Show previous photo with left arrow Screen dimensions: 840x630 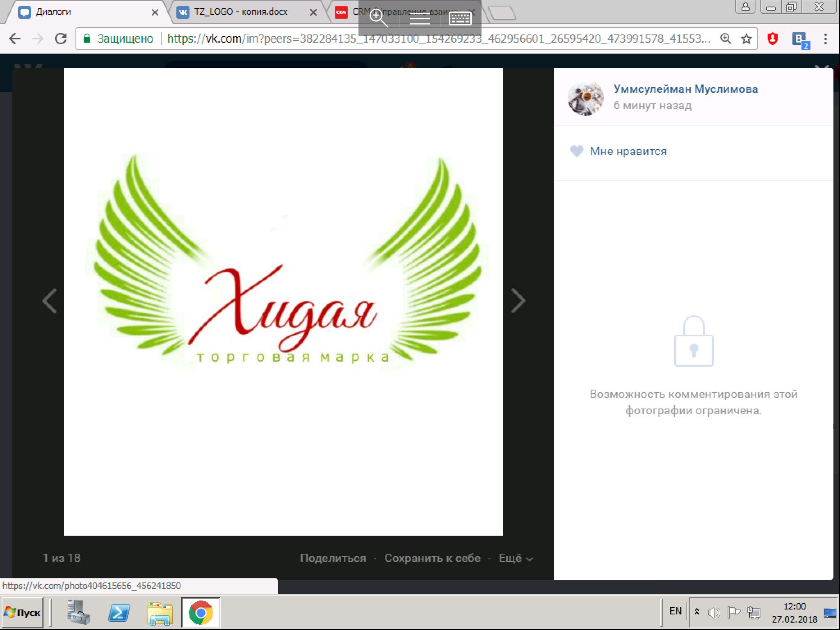(50, 301)
